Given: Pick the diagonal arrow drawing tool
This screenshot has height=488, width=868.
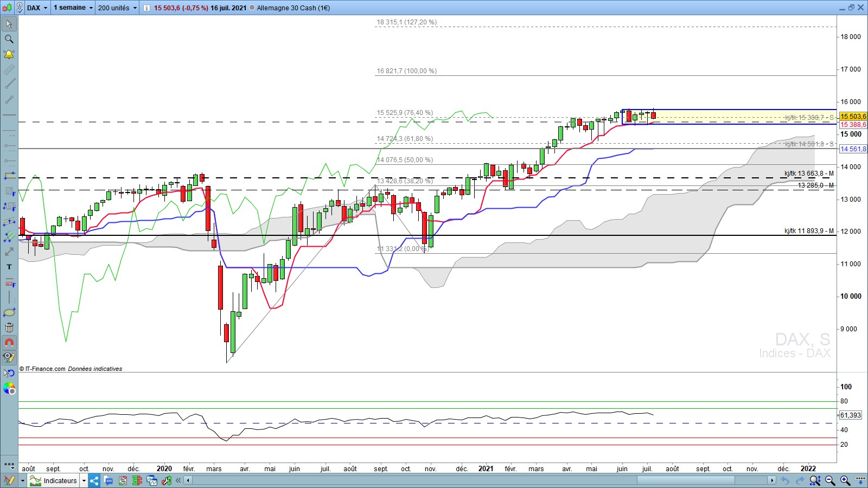Looking at the screenshot, I should pos(9,252).
